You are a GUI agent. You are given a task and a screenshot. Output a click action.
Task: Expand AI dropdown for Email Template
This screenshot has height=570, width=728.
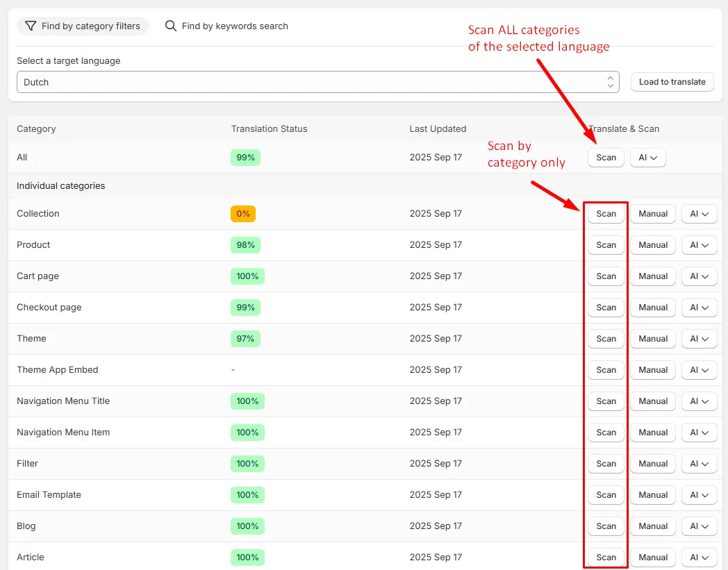[700, 495]
